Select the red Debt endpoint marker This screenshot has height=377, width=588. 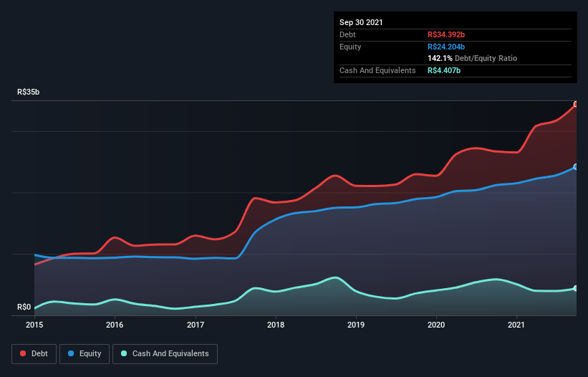[x=576, y=105]
